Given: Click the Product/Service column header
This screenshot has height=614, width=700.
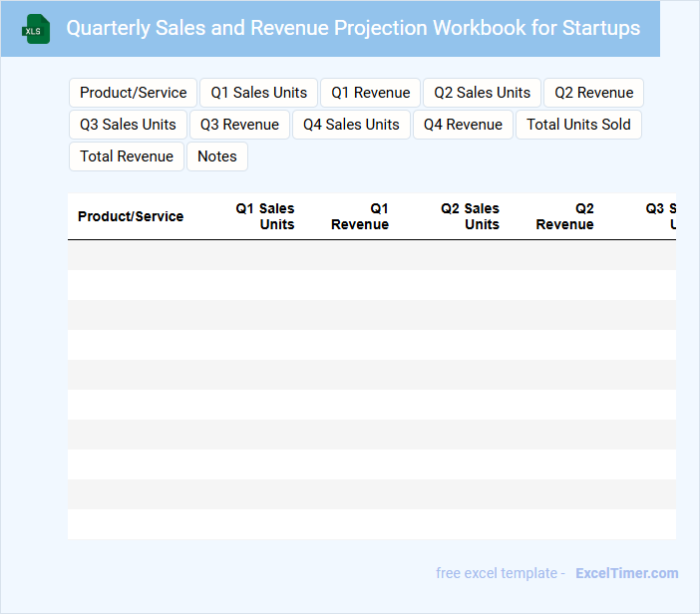Looking at the screenshot, I should [x=131, y=216].
